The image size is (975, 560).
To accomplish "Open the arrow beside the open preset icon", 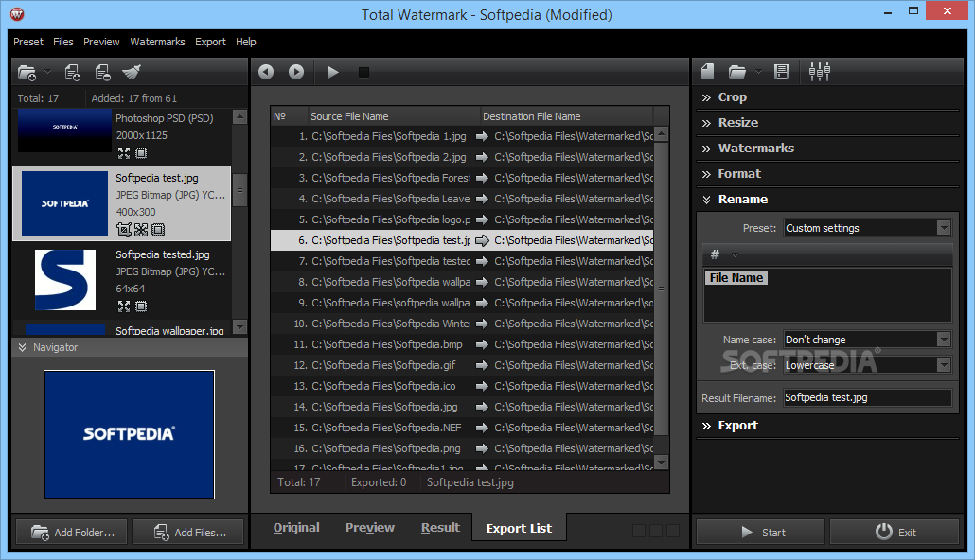I will click(758, 72).
